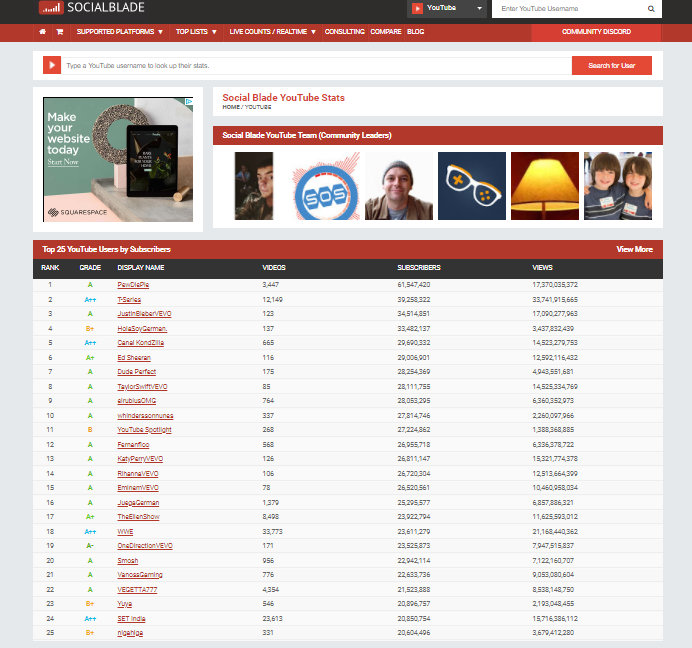This screenshot has height=648, width=692.
Task: Click the Squarespace advertisement banner
Action: pos(118,159)
